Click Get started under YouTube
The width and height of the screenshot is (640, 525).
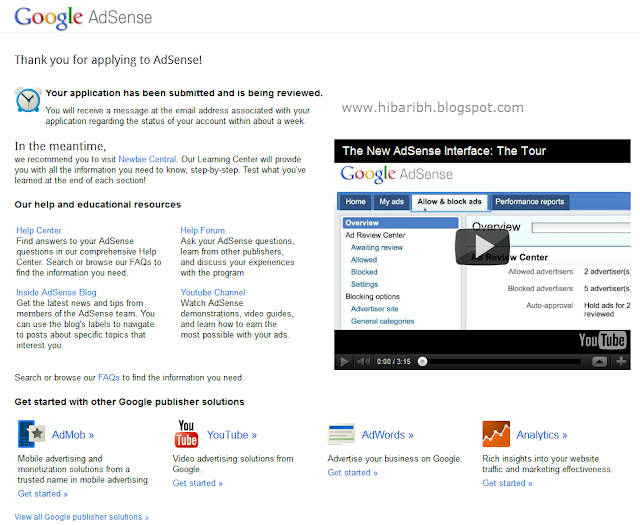[197, 483]
